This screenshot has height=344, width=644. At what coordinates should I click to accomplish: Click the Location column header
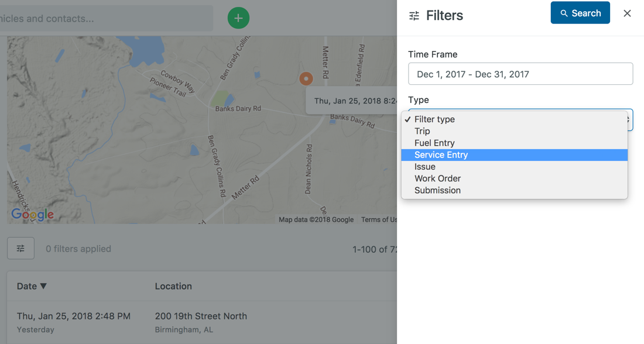pyautogui.click(x=173, y=286)
